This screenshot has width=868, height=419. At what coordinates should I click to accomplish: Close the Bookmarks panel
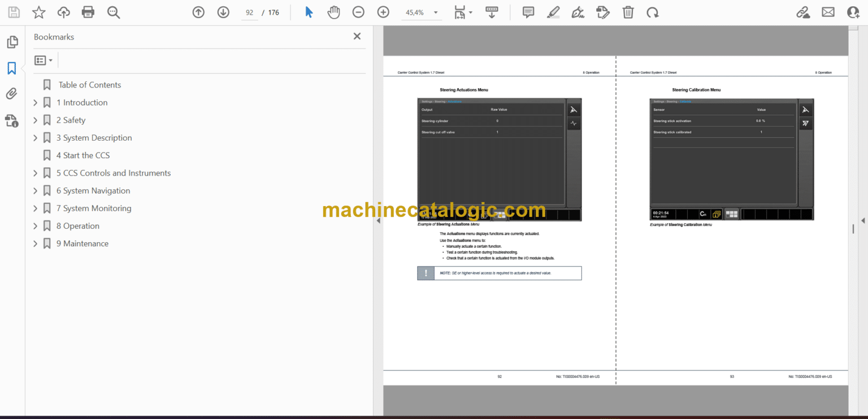[357, 37]
